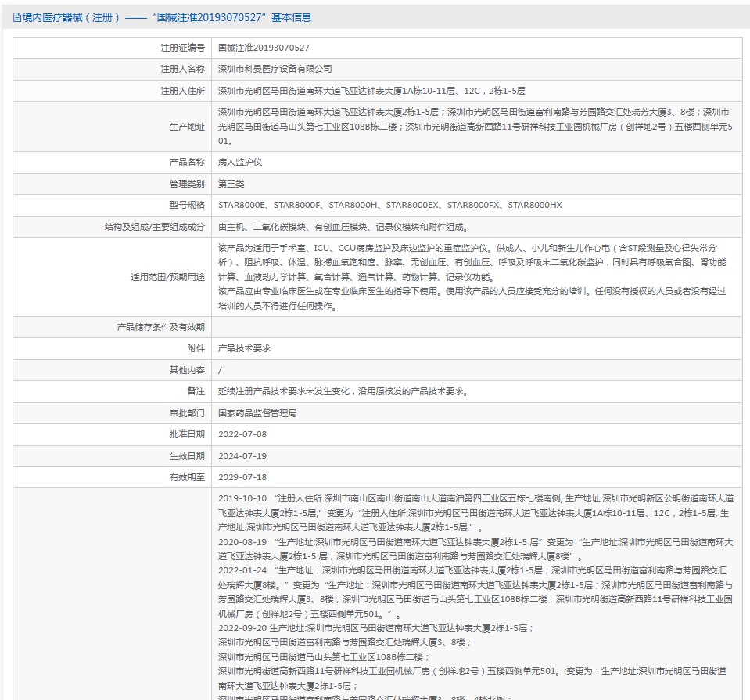The height and width of the screenshot is (700, 750).
Task: Select the product name 病人监护仪
Action: point(240,162)
